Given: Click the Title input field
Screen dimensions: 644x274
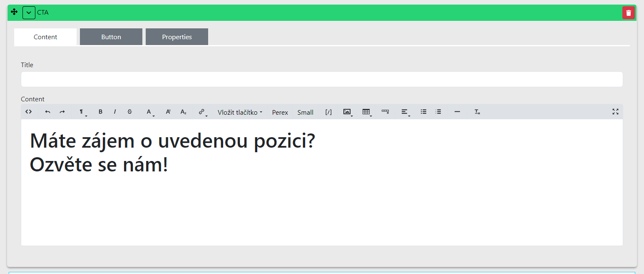Looking at the screenshot, I should pos(322,79).
